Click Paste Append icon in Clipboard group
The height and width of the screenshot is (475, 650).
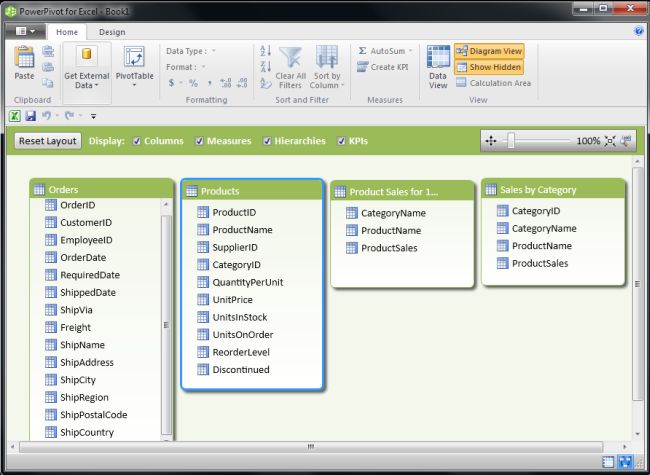click(48, 51)
